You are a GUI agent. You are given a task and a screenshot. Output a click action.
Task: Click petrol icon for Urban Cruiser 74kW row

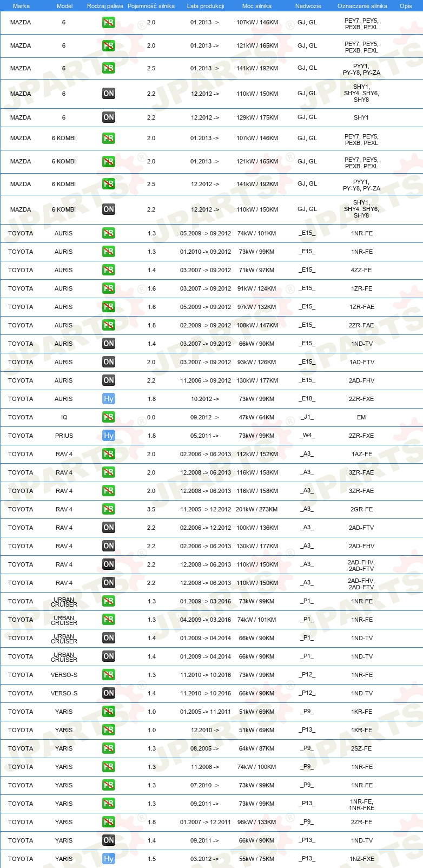tap(109, 620)
